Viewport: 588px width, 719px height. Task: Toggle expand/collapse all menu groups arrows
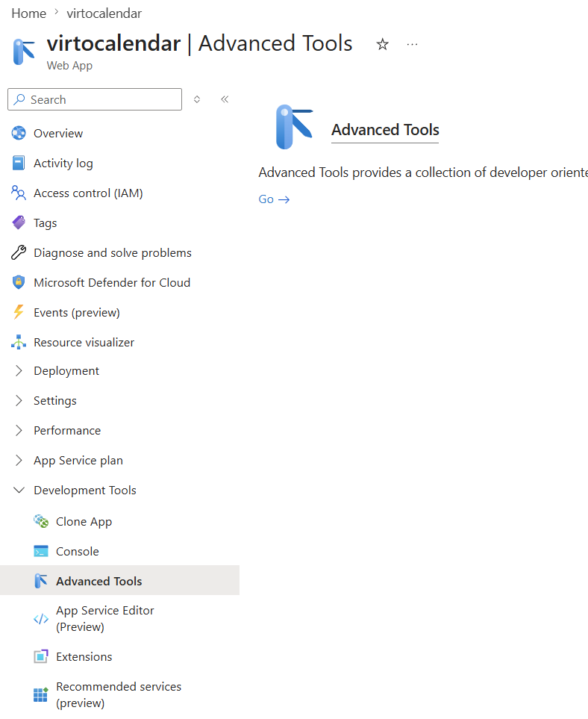click(196, 99)
